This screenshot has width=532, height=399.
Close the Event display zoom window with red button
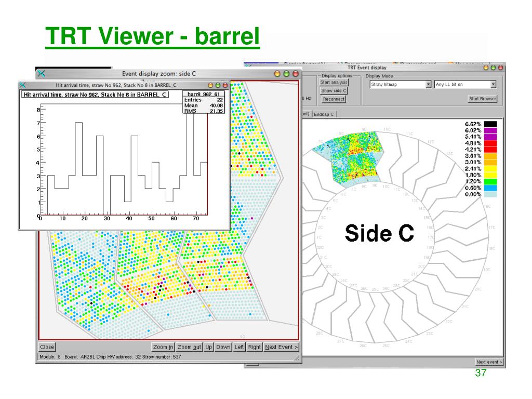tap(296, 74)
